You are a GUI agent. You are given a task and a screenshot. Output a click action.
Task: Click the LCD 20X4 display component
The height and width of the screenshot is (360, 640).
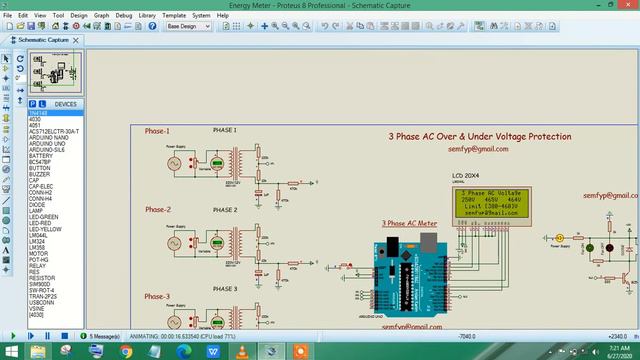pos(492,206)
